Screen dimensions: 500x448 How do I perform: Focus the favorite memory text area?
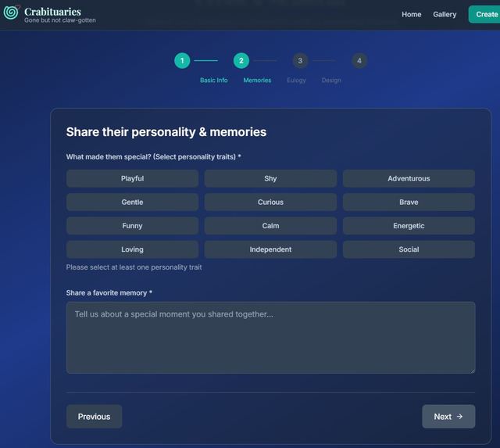coord(271,338)
